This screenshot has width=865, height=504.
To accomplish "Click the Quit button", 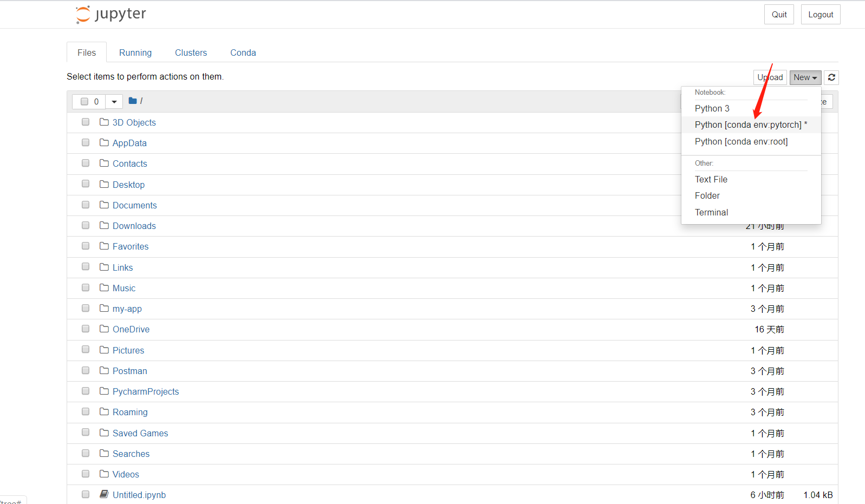I will point(779,15).
